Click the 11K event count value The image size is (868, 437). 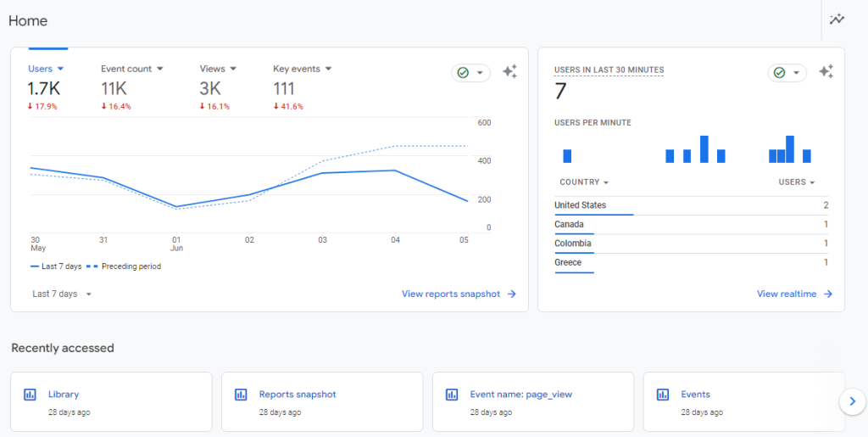point(114,88)
